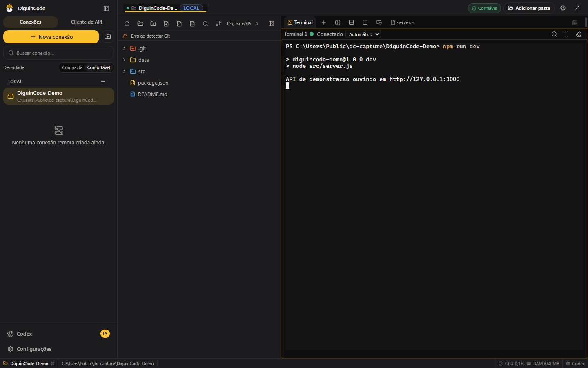Click the import folder icon beside Nova conexão
The image size is (588, 368).
(108, 37)
